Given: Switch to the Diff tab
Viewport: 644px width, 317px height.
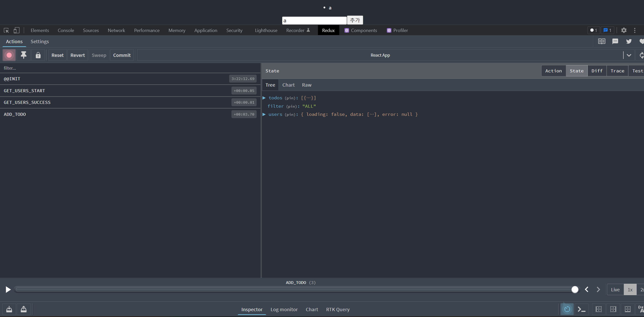Looking at the screenshot, I should tap(597, 71).
